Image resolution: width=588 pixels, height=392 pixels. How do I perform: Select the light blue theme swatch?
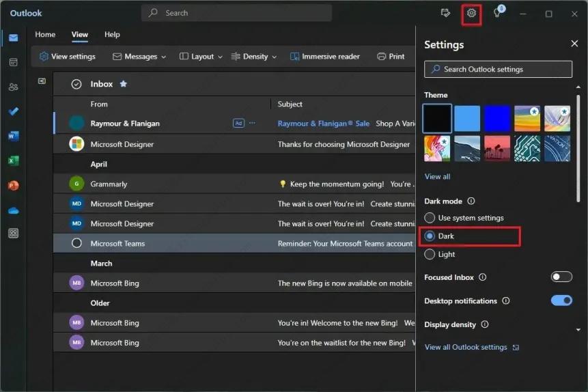(467, 119)
